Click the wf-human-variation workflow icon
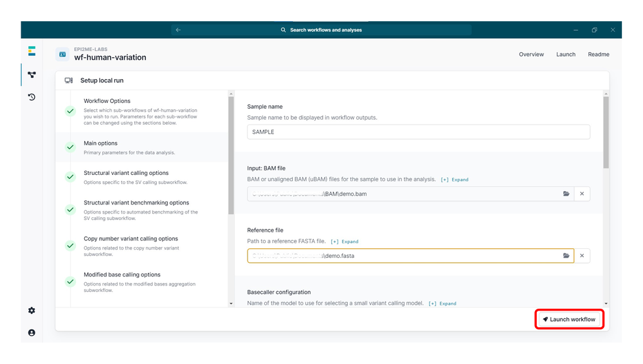Viewport: 643px width, 364px height. point(62,54)
